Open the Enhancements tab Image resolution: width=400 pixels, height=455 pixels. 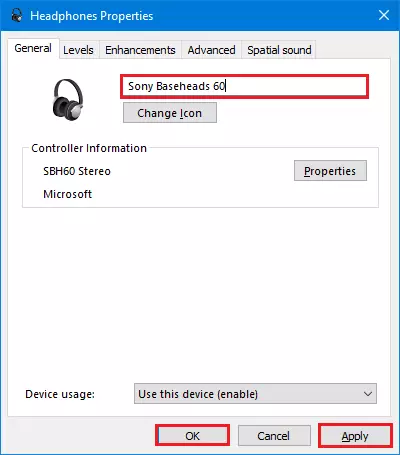click(140, 50)
